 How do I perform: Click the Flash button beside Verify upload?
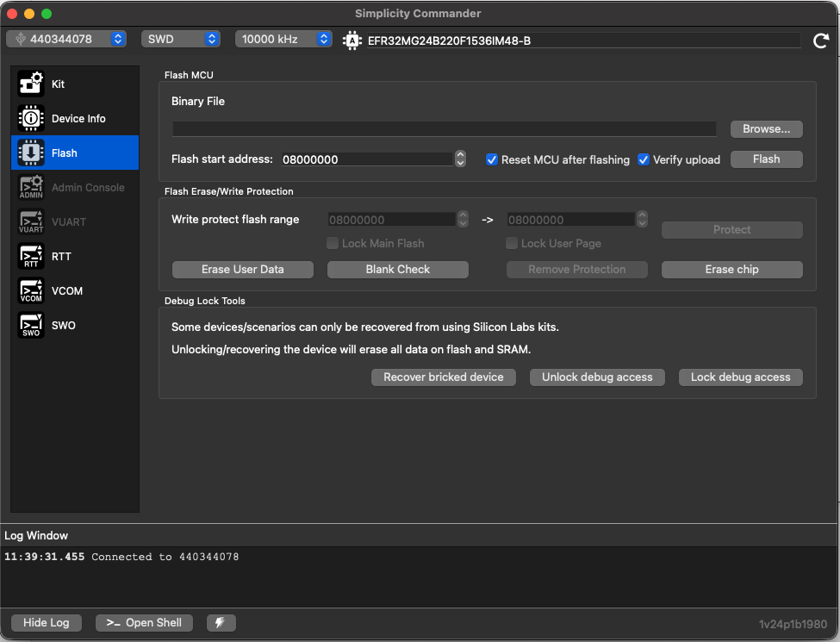click(767, 159)
